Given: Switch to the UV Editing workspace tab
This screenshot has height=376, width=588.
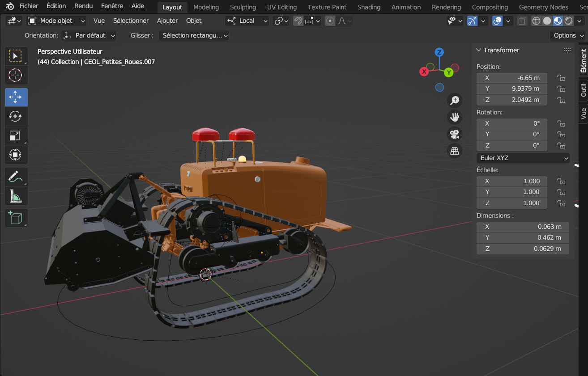Looking at the screenshot, I should coord(282,7).
